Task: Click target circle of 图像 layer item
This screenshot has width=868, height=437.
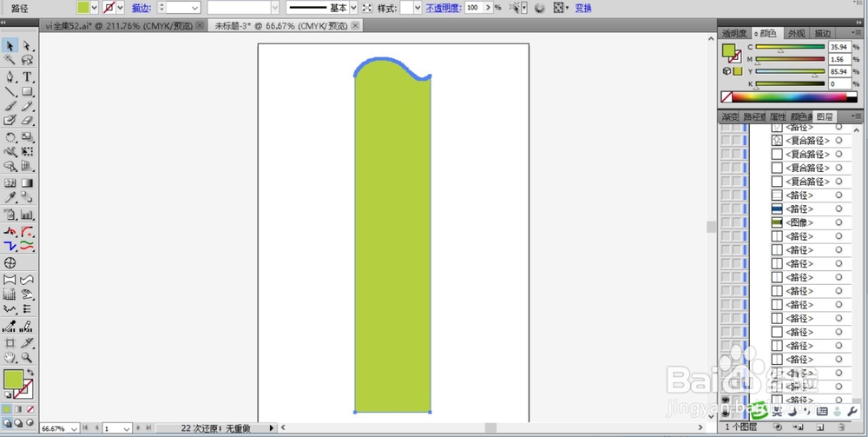Action: [x=838, y=222]
